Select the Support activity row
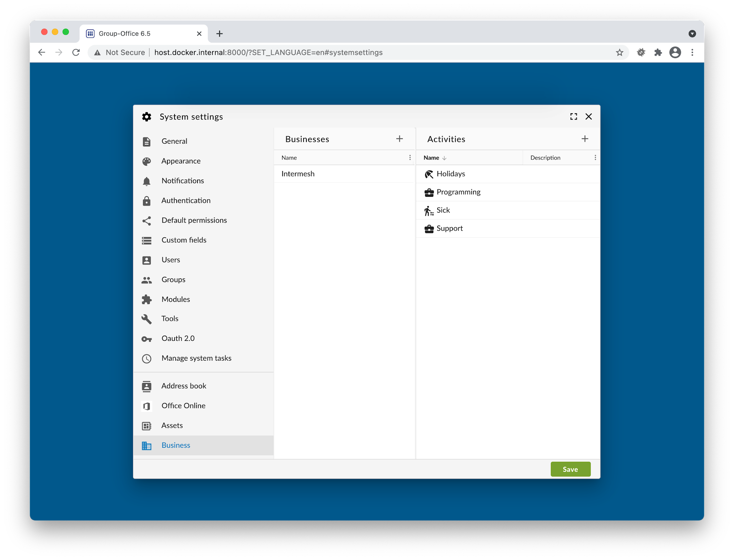The image size is (734, 560). point(507,228)
